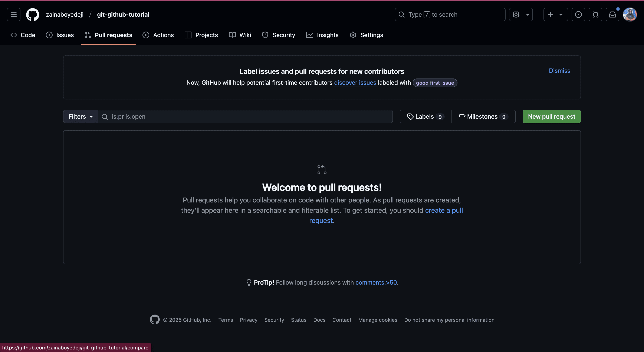Click the GitHub Octocat logo

coord(33,15)
